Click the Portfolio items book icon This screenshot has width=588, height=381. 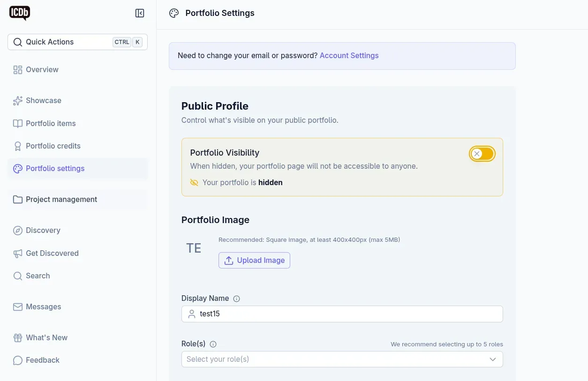tap(17, 123)
